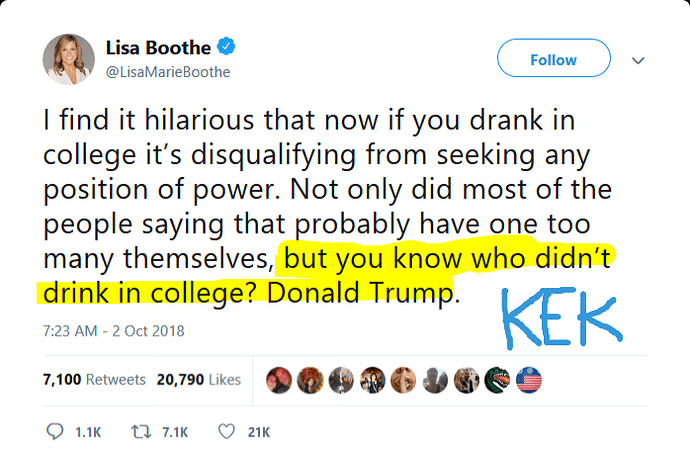Click the green alligator avatar

(x=497, y=380)
